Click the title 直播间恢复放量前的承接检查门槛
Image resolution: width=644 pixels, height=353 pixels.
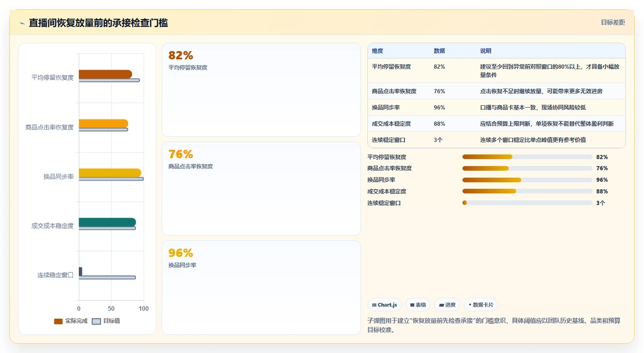coord(98,23)
